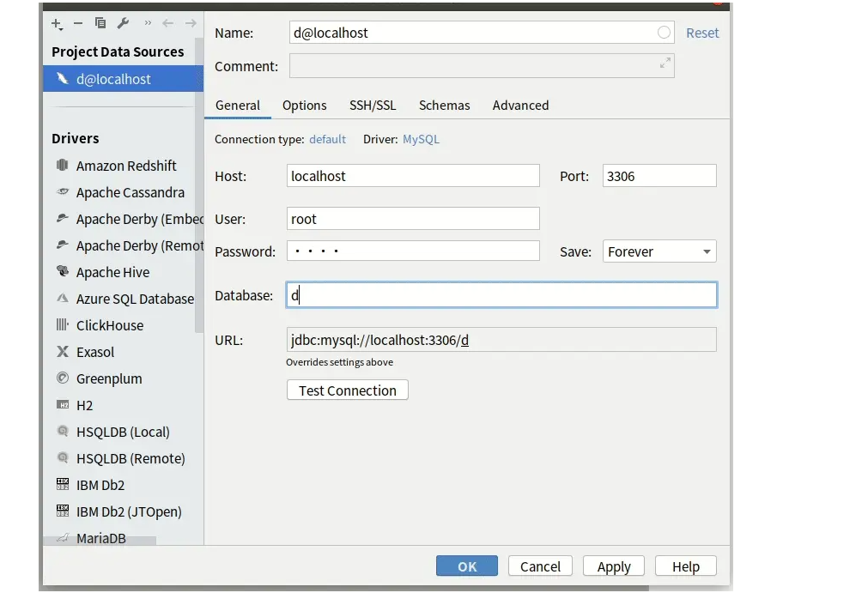Open the Advanced tab
The height and width of the screenshot is (599, 868).
(x=520, y=105)
